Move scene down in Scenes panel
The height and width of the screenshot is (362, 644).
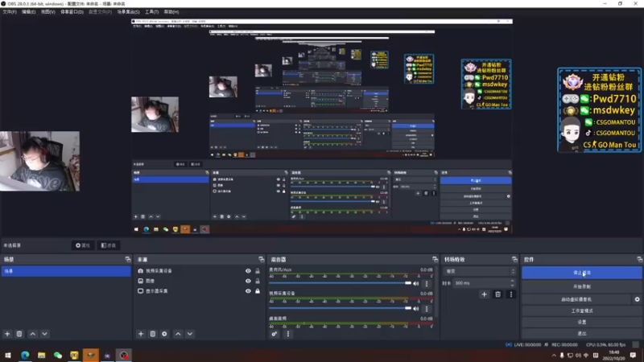(x=44, y=334)
